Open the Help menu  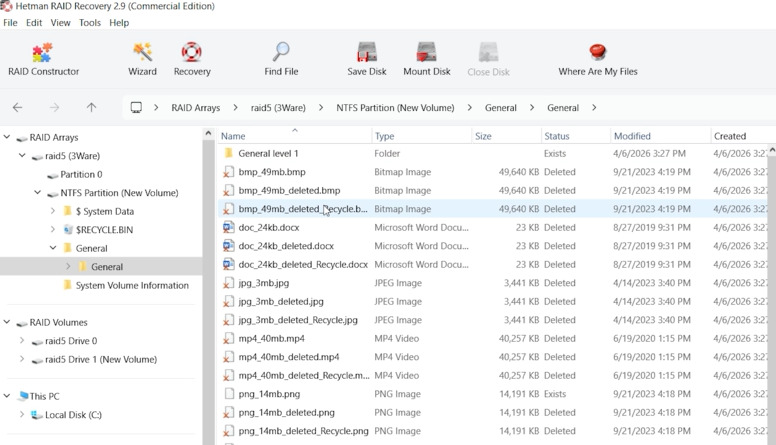tap(119, 23)
